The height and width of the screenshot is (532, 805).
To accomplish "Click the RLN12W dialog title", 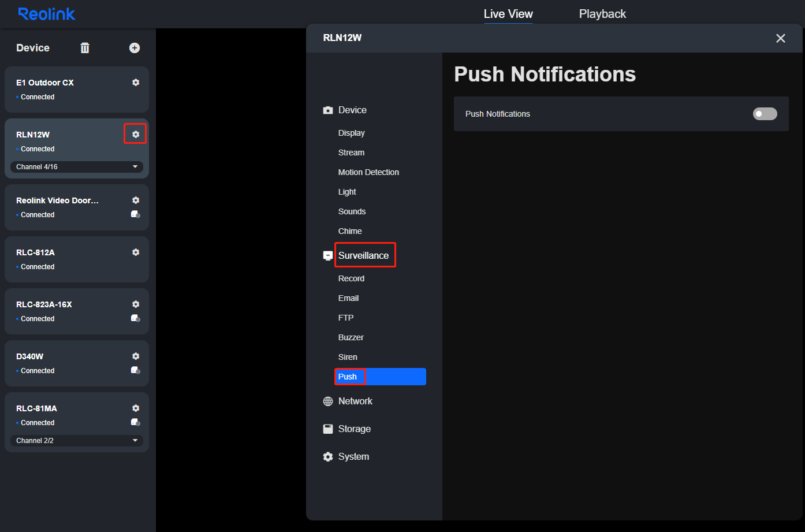I will [x=342, y=38].
